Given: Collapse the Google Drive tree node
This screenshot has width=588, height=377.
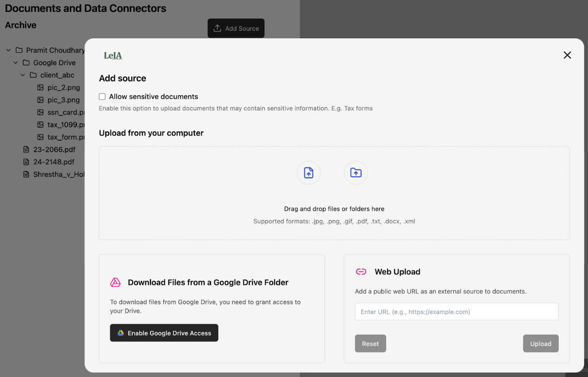Looking at the screenshot, I should 16,62.
